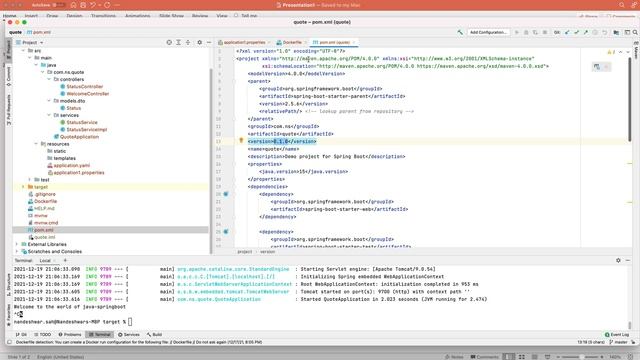640x360 pixels.
Task: Open terminal settings gear icon
Action: [x=618, y=260]
